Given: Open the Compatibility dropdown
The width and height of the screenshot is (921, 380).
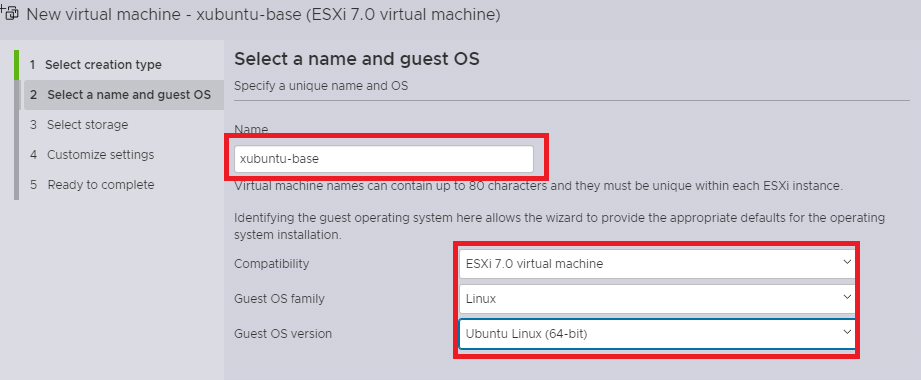Looking at the screenshot, I should [657, 264].
